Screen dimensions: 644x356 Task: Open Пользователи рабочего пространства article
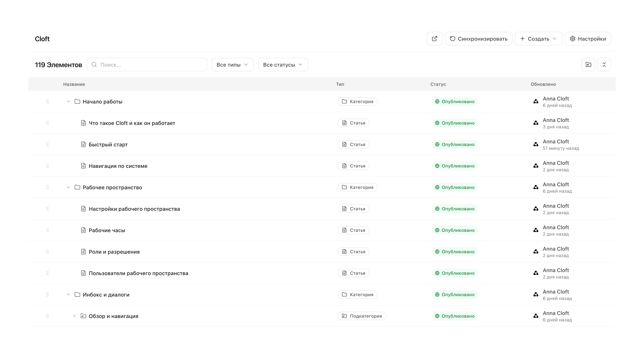click(x=138, y=273)
